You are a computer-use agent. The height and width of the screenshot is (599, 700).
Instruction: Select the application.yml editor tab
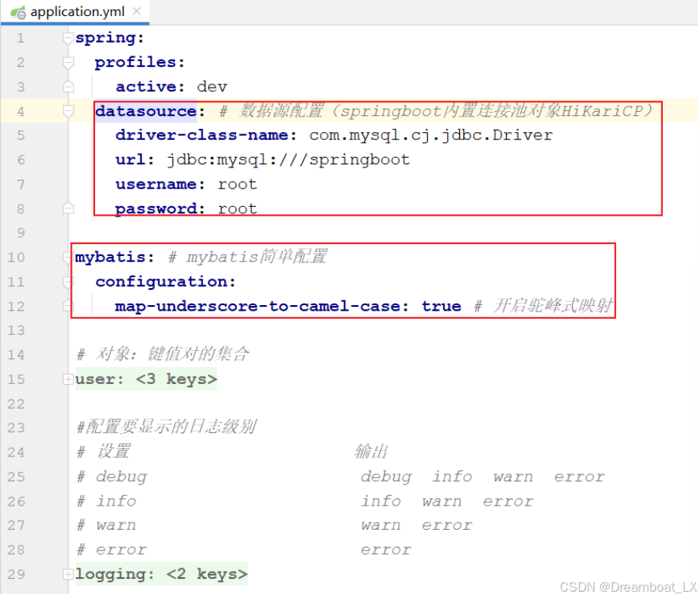[75, 12]
